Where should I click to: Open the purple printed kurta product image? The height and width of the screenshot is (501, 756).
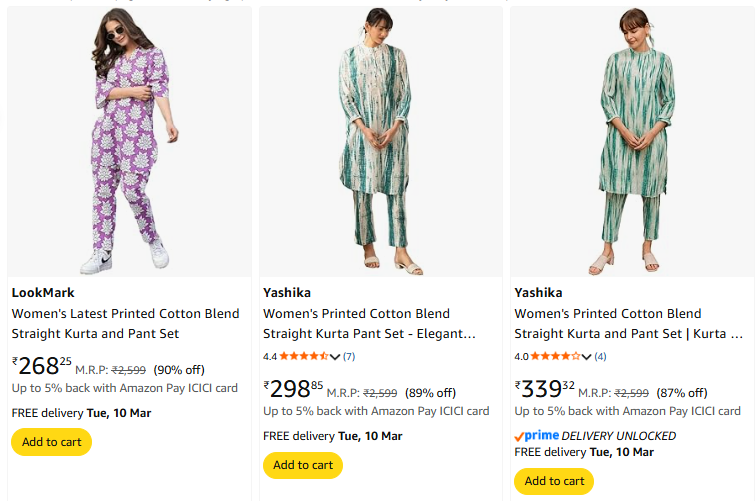point(129,141)
